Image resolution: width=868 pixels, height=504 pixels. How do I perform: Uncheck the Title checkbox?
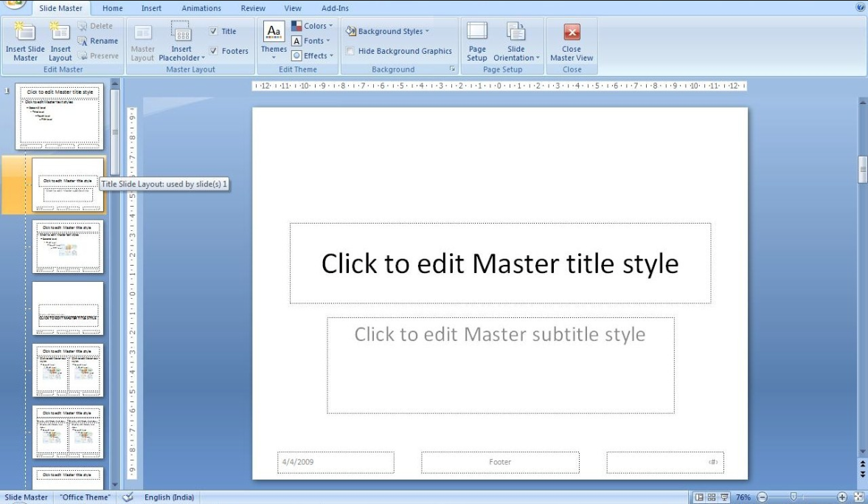click(215, 31)
